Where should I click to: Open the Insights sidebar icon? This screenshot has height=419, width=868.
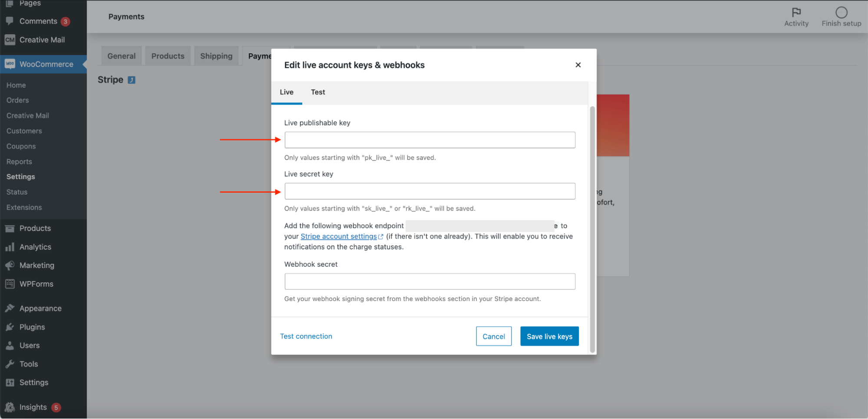pos(10,407)
